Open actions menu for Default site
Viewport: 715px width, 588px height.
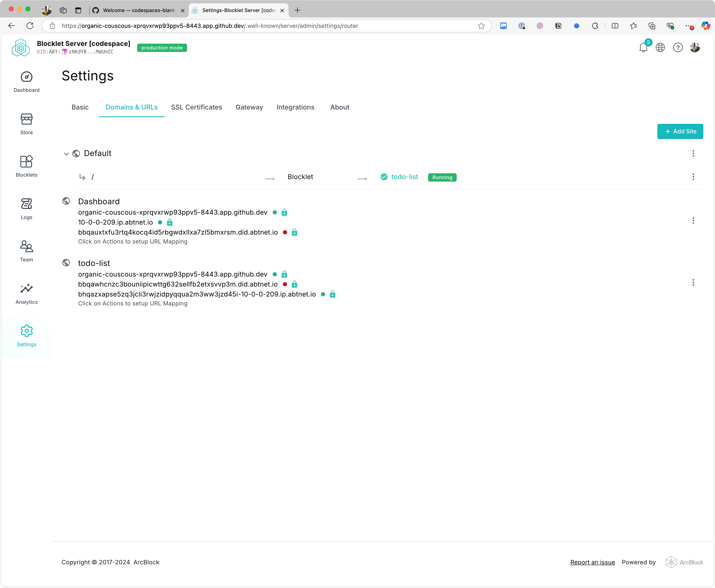click(693, 153)
